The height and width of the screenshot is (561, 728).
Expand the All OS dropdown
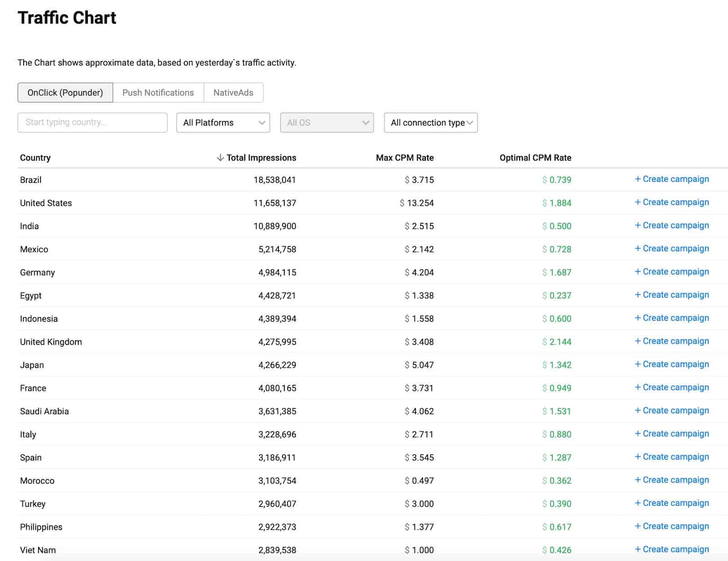tap(327, 123)
